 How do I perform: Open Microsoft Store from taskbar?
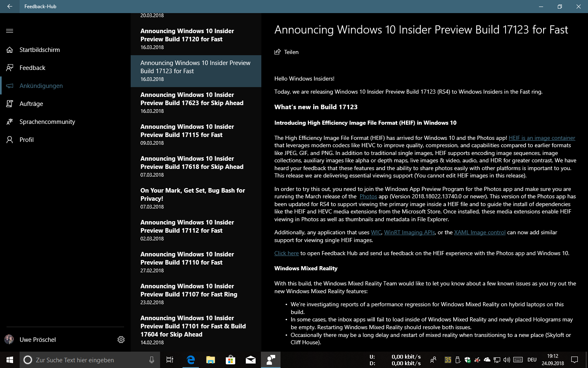(x=231, y=360)
